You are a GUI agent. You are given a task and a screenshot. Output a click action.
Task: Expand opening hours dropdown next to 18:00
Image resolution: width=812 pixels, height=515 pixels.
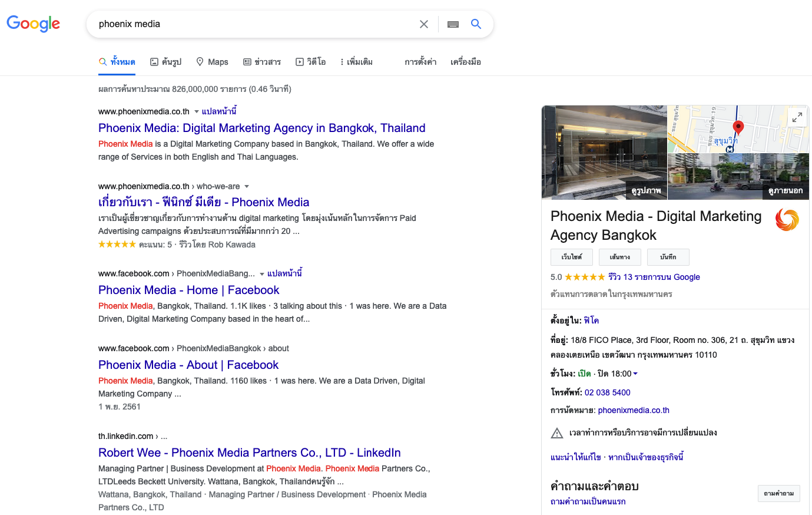635,374
